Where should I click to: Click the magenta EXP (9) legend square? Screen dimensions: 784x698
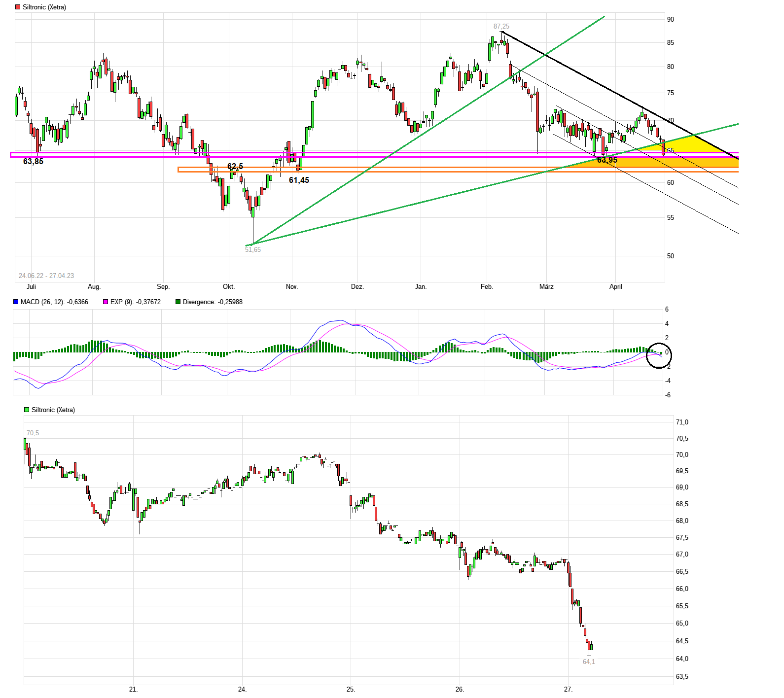tap(105, 302)
